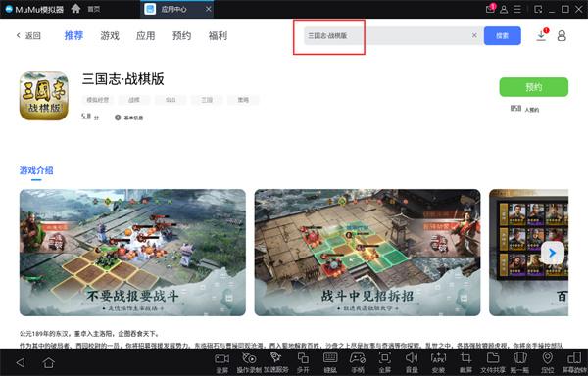This screenshot has height=376, width=588.
Task: Enter 全屏 fullscreen mode
Action: 384,362
